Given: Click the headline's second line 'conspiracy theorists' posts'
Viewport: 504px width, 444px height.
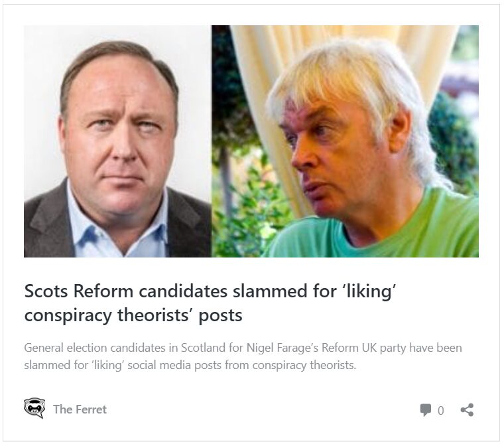Looking at the screenshot, I should click(x=133, y=315).
